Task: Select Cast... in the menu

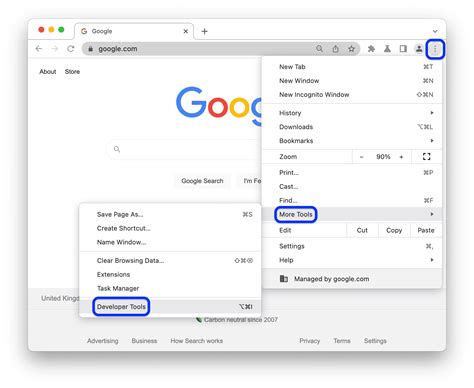Action: tap(352, 187)
